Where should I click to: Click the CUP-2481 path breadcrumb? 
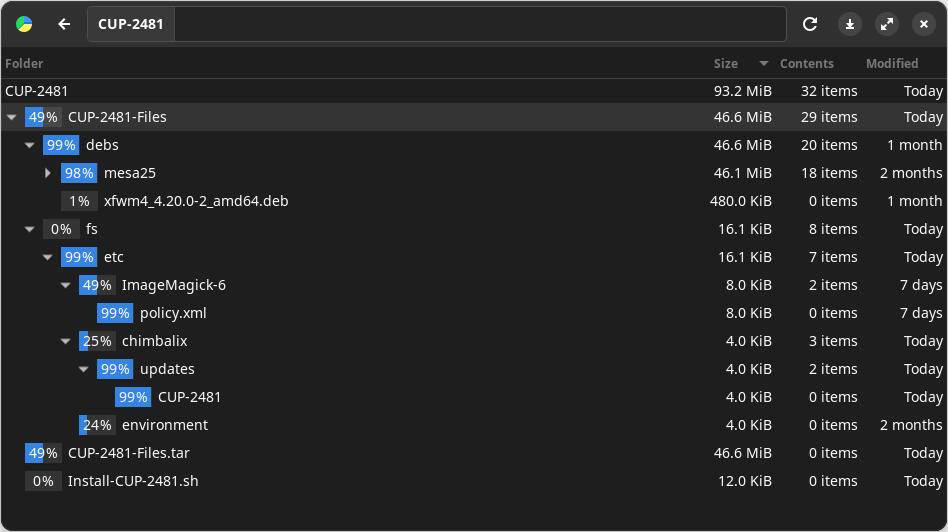coord(131,24)
